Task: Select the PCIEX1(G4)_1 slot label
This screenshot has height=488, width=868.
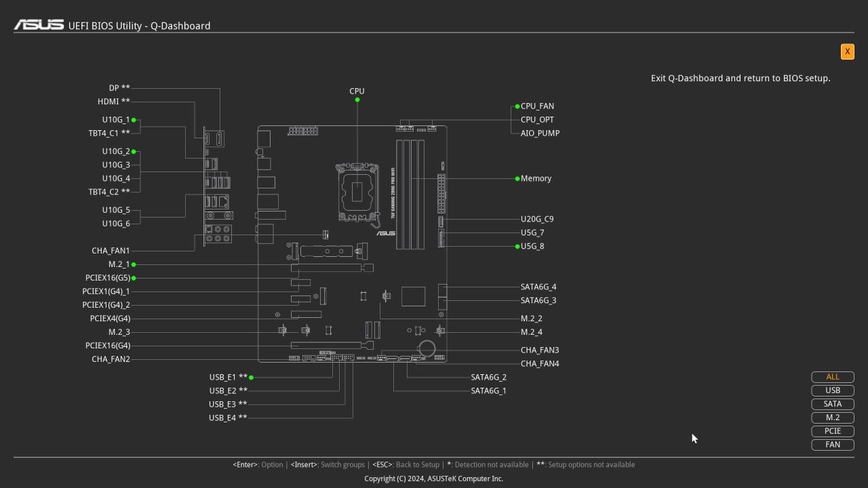Action: tap(106, 291)
